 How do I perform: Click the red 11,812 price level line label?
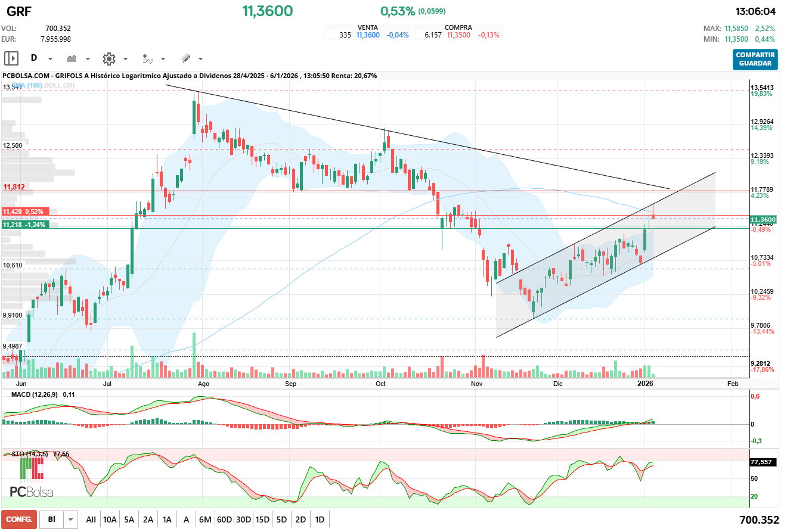[x=14, y=187]
